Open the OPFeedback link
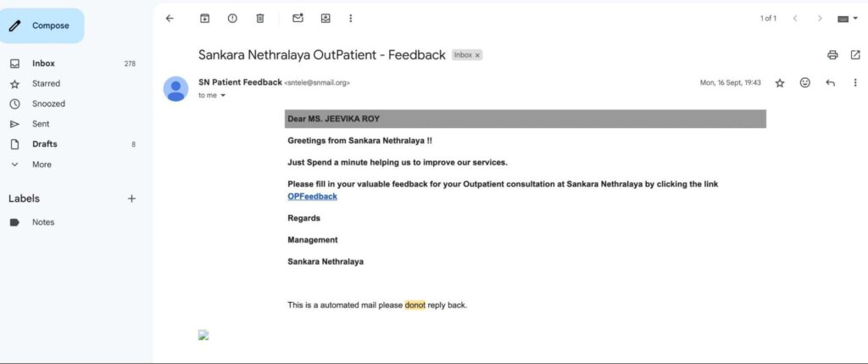 (312, 196)
